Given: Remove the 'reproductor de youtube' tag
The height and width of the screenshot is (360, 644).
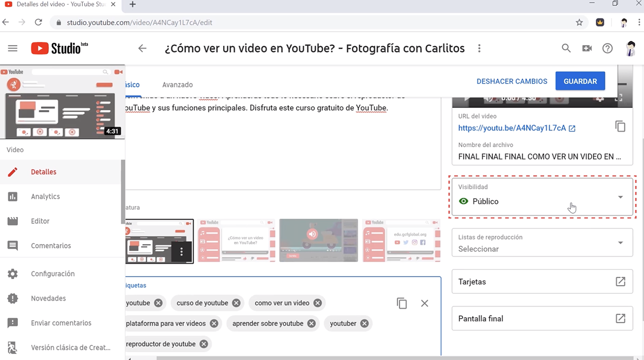Looking at the screenshot, I should pyautogui.click(x=203, y=344).
